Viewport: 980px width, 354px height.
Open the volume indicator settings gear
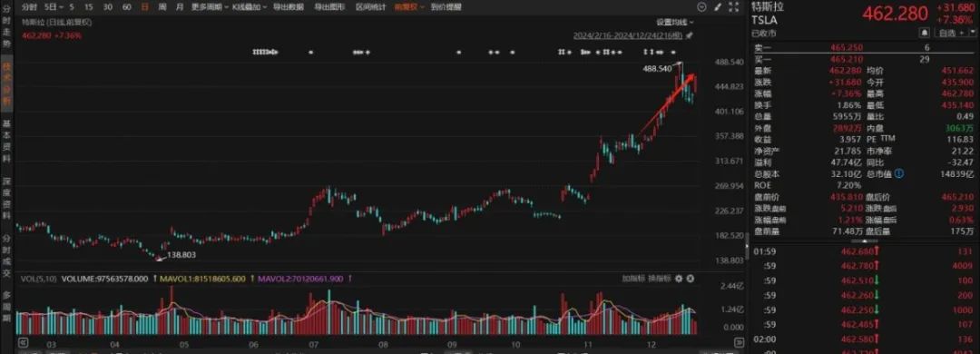[x=679, y=279]
